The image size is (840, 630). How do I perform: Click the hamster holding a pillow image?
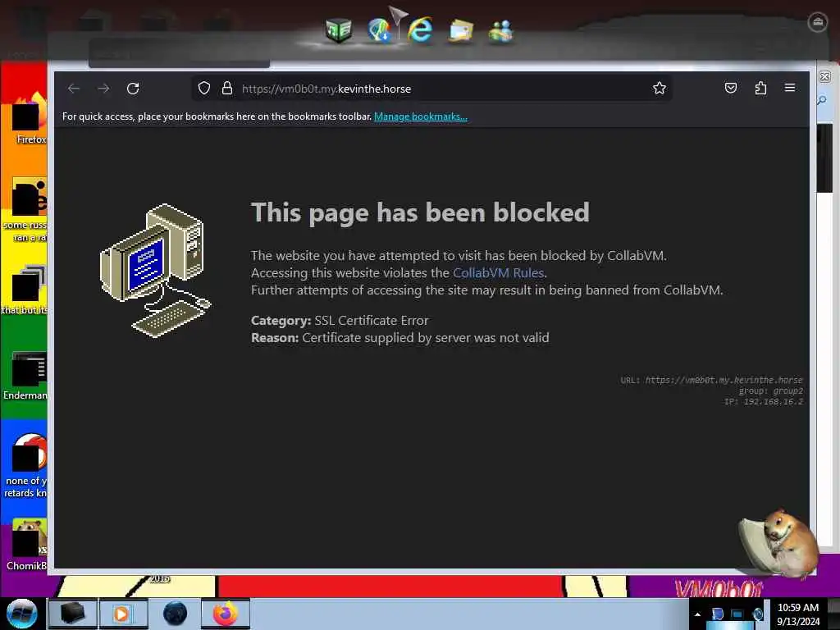point(778,544)
